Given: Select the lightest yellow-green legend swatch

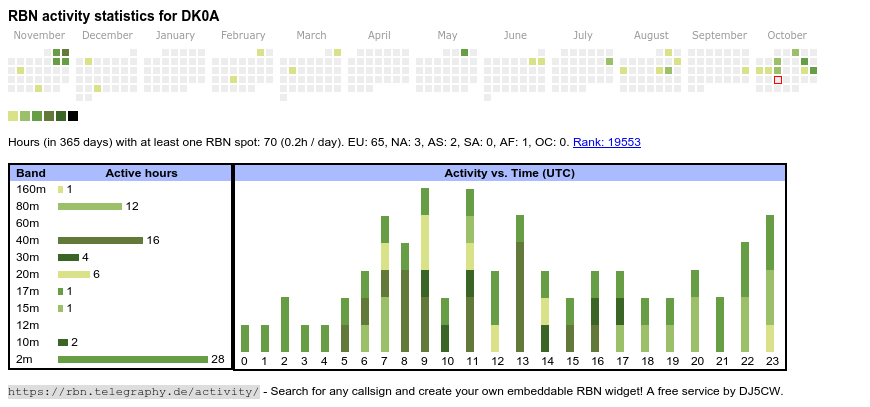Looking at the screenshot, I should [x=13, y=116].
